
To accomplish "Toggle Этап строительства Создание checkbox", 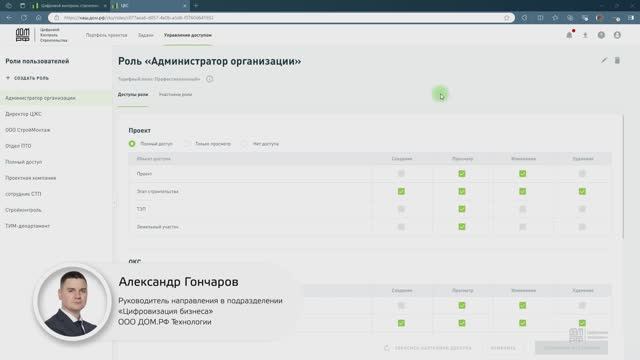I will pyautogui.click(x=401, y=191).
